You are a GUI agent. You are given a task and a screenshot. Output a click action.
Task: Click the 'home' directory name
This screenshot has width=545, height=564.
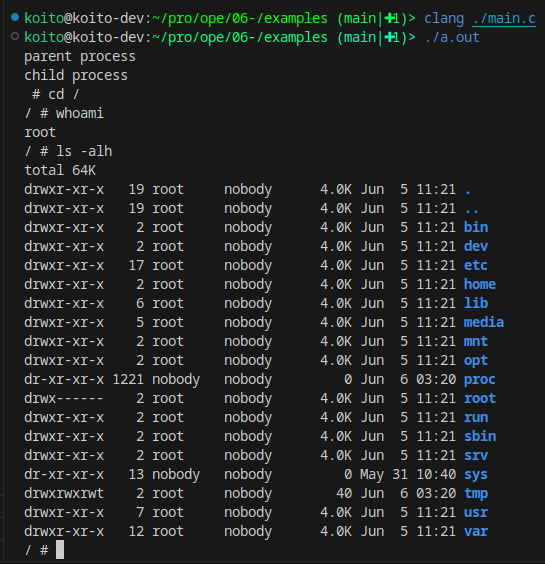(x=480, y=285)
